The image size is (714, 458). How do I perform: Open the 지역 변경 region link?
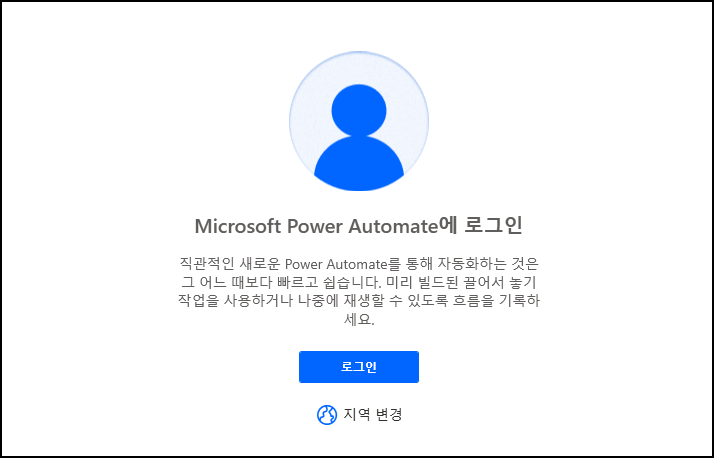[359, 415]
